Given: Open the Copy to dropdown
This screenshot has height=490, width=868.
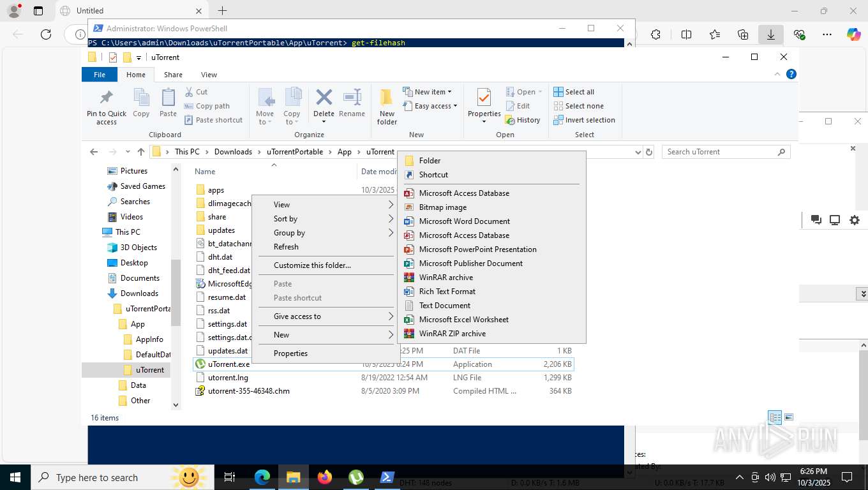Looking at the screenshot, I should (x=292, y=106).
